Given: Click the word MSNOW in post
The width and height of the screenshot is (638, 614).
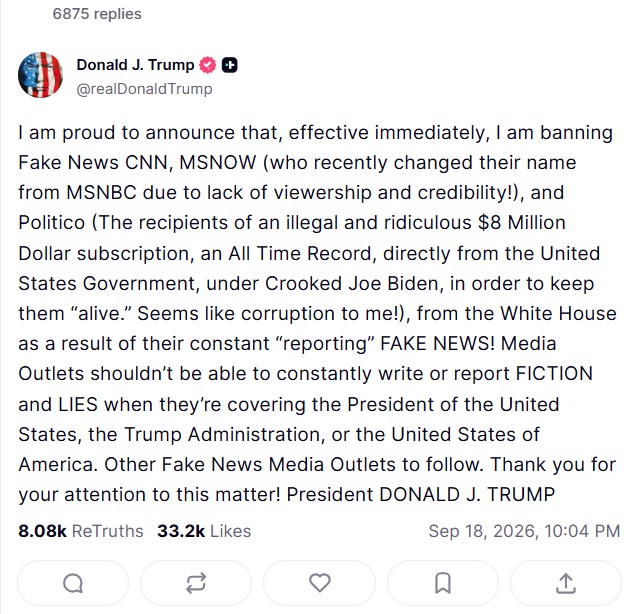Looking at the screenshot, I should pos(218,162).
